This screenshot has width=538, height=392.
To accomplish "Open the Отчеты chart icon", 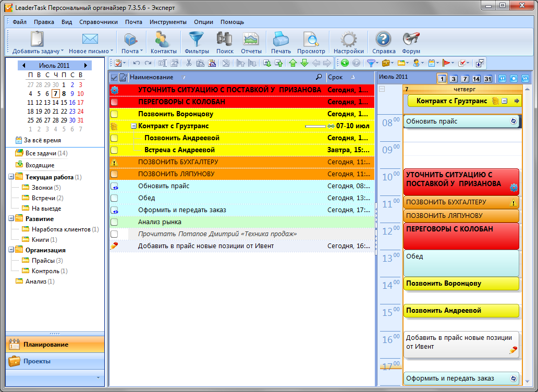I will tap(251, 39).
